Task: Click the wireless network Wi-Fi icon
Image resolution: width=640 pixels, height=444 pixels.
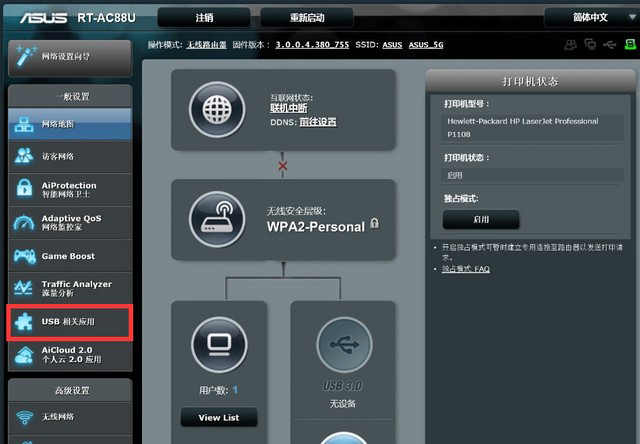Action: (24, 417)
